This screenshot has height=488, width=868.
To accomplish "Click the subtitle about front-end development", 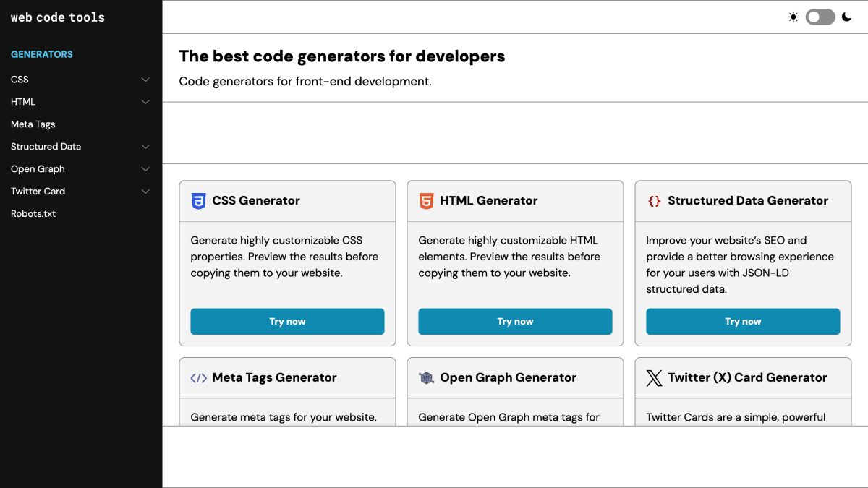I will coord(305,82).
